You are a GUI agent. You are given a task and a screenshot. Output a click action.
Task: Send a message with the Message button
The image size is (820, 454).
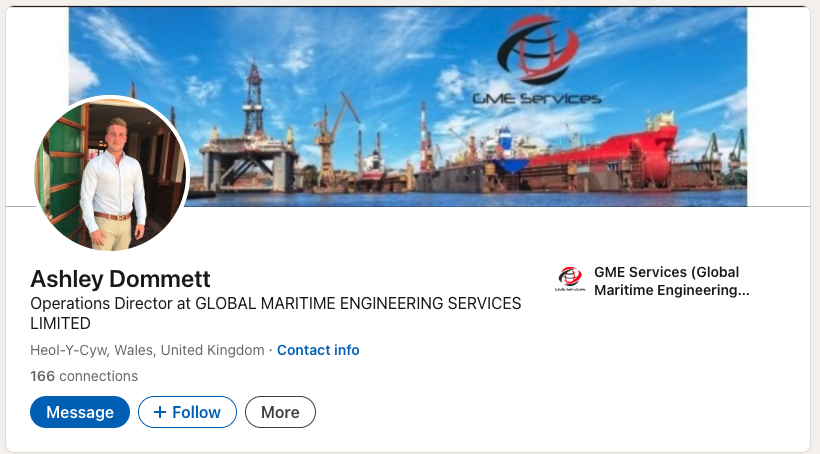[x=80, y=412]
